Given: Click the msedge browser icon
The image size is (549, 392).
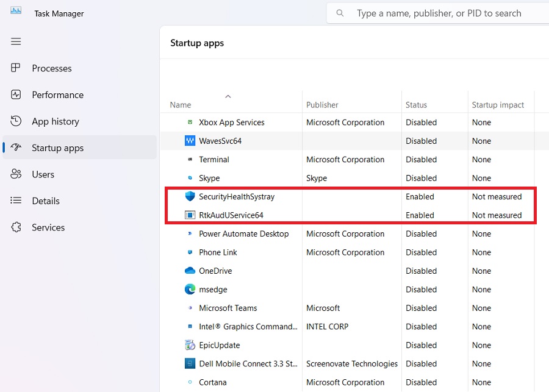Looking at the screenshot, I should point(192,289).
